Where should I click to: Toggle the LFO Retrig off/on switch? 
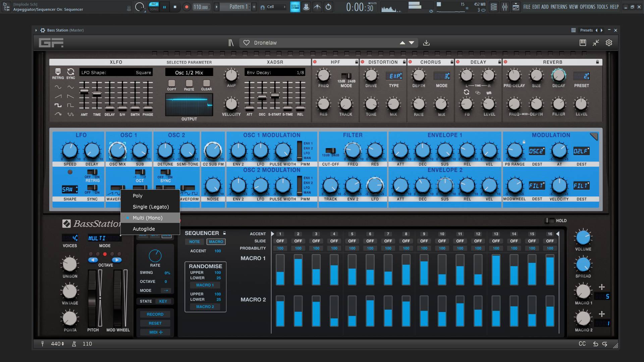92,172
